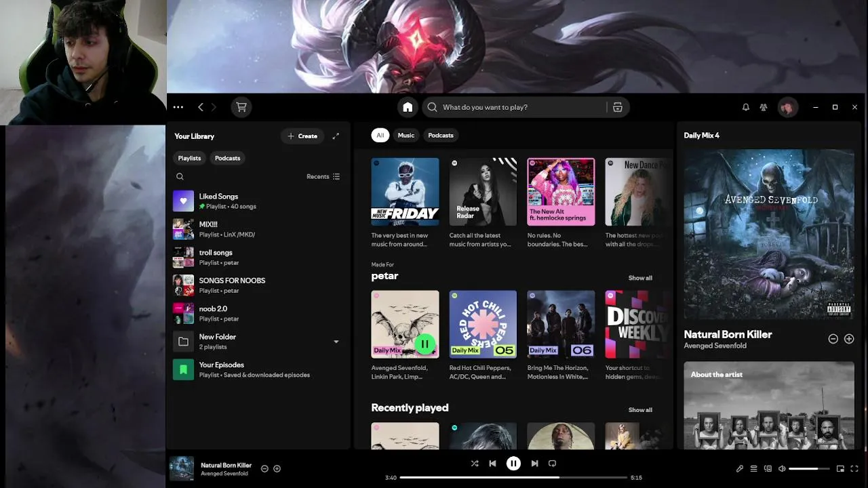Toggle the Podcasts library filter

coord(227,158)
